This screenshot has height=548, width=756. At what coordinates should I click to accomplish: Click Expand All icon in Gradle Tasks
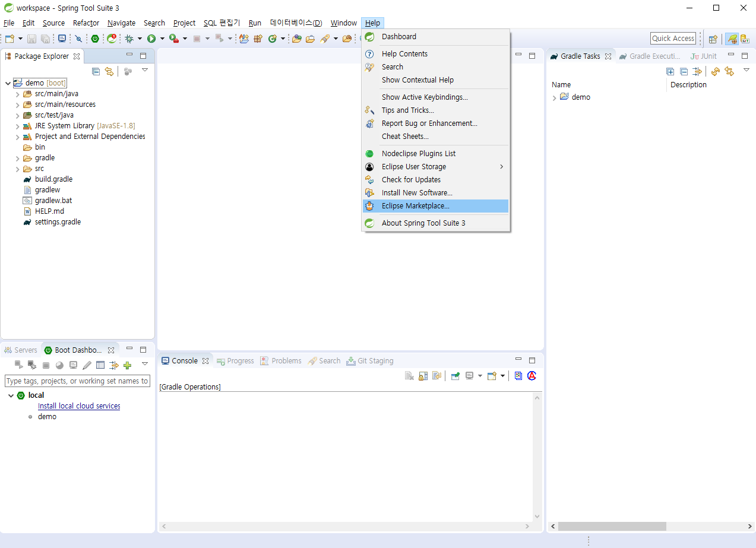pos(670,71)
